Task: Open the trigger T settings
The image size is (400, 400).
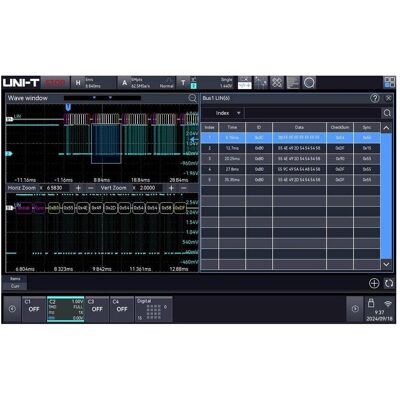Action: point(207,83)
